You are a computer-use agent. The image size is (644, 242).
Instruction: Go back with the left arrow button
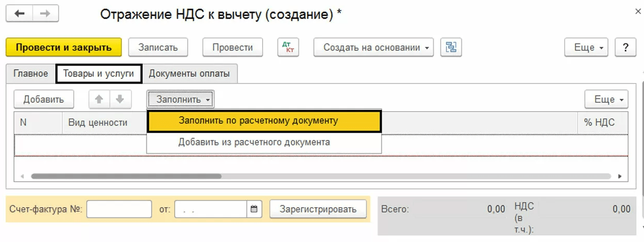point(19,14)
